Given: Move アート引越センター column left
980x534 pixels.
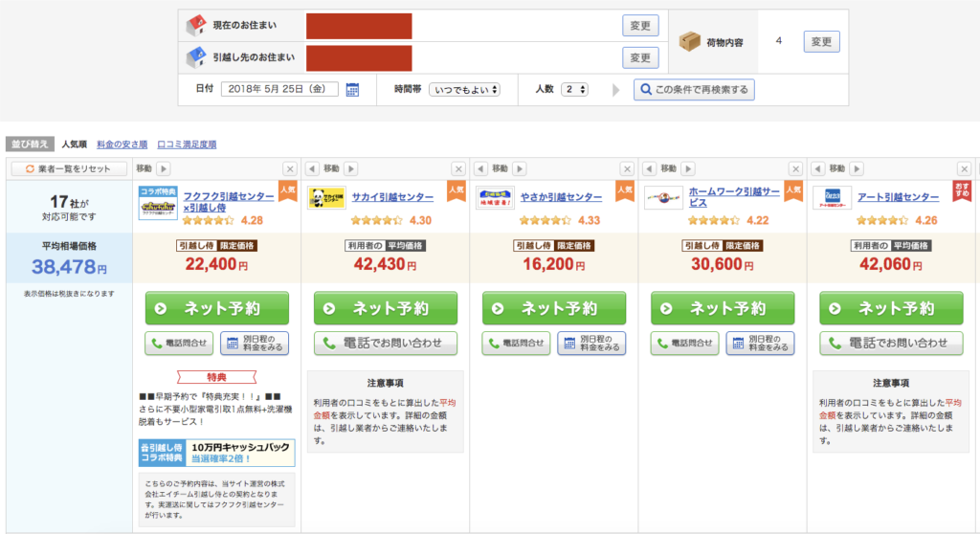Looking at the screenshot, I should [817, 168].
